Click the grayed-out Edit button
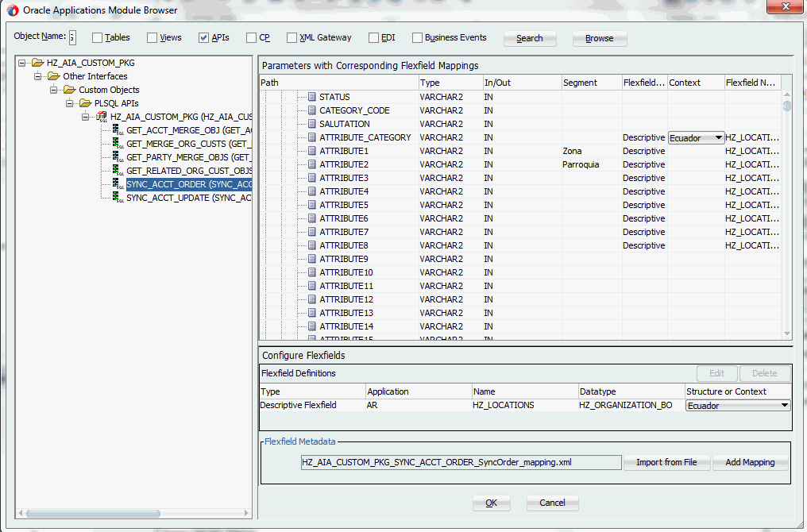Image resolution: width=807 pixels, height=532 pixels. coord(717,373)
